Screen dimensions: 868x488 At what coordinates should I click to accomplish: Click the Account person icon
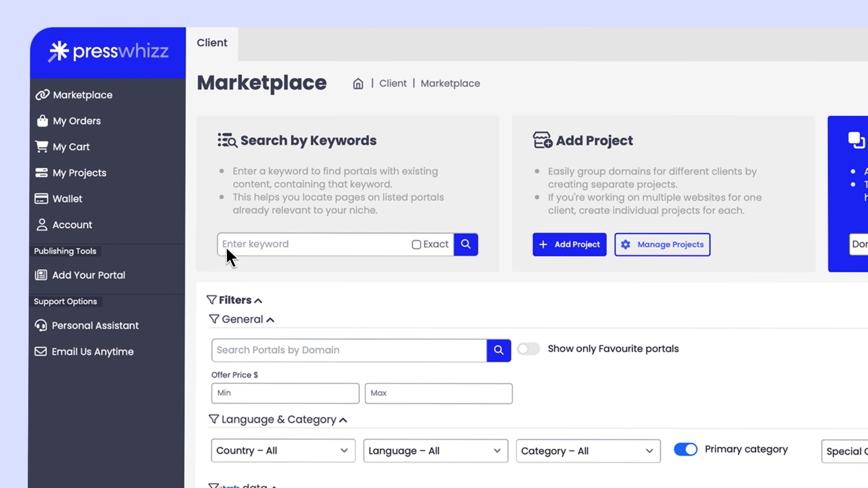click(x=42, y=225)
